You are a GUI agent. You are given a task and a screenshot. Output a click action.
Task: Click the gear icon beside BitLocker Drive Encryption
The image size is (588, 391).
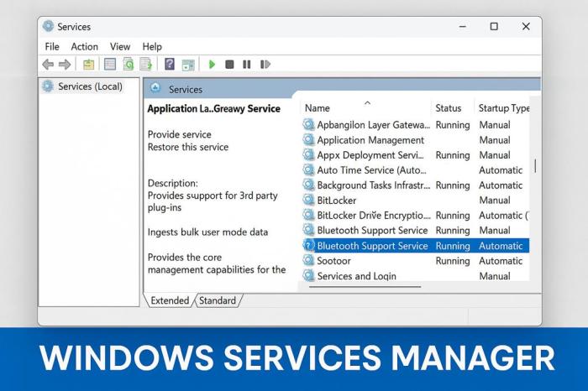[308, 215]
